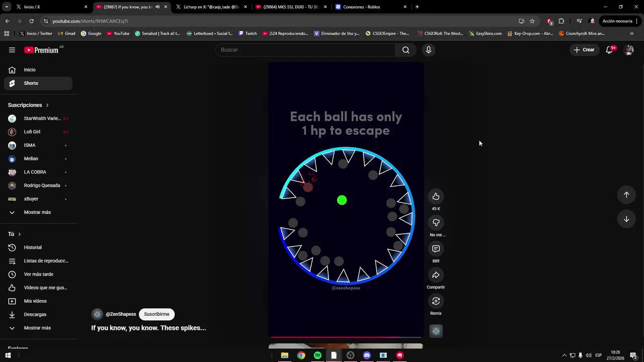Open the @ZenShapess channel link

click(121, 314)
